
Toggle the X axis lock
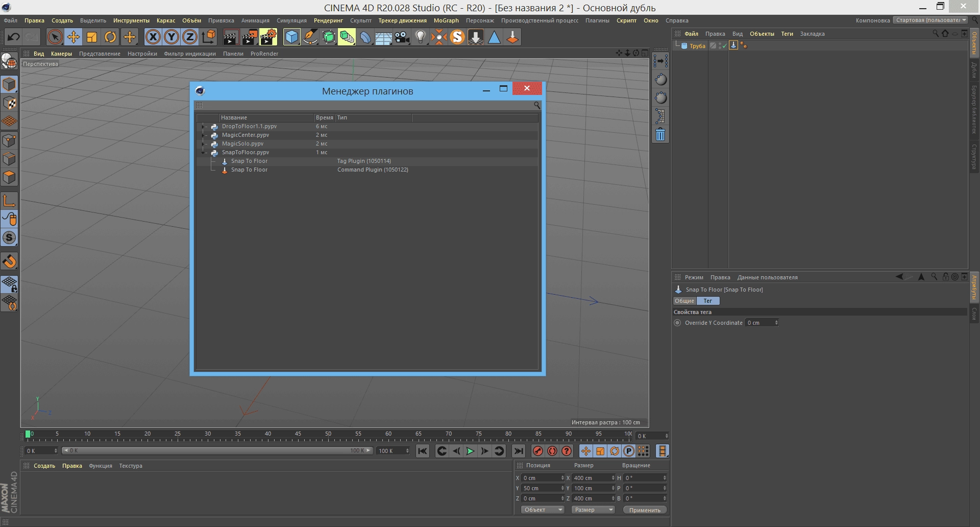click(153, 37)
